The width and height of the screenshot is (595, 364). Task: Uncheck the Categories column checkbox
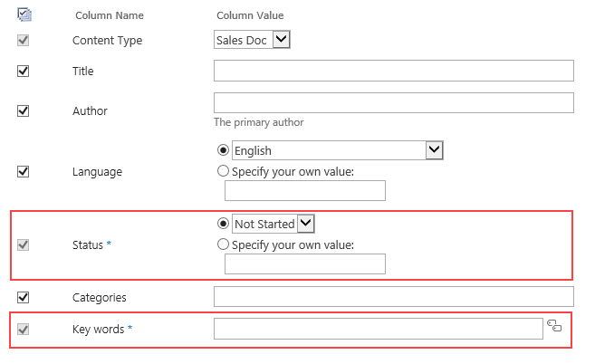tap(24, 297)
